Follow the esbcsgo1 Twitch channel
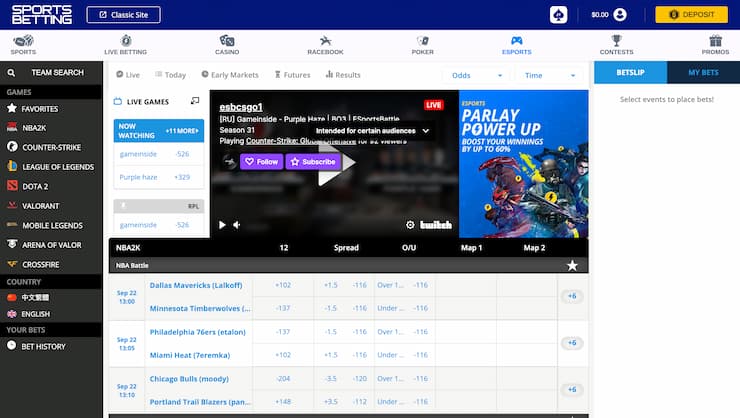Screen dimensions: 740x418 pyautogui.click(x=261, y=162)
